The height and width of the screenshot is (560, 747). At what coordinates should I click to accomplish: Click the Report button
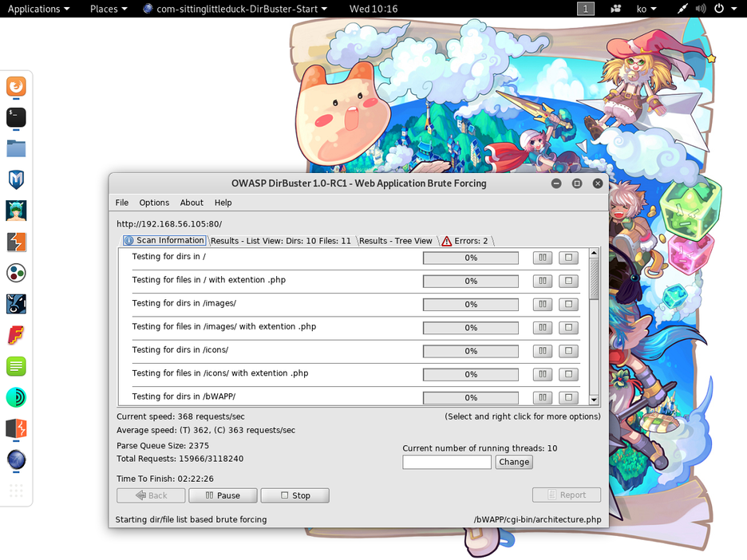[x=567, y=495]
